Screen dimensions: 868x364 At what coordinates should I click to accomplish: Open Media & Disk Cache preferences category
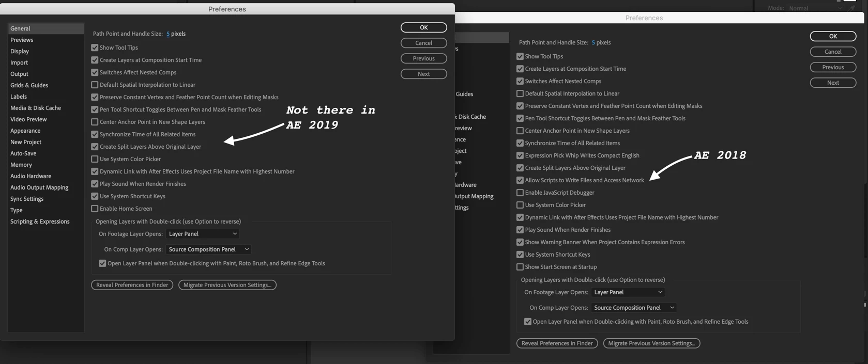click(x=36, y=108)
